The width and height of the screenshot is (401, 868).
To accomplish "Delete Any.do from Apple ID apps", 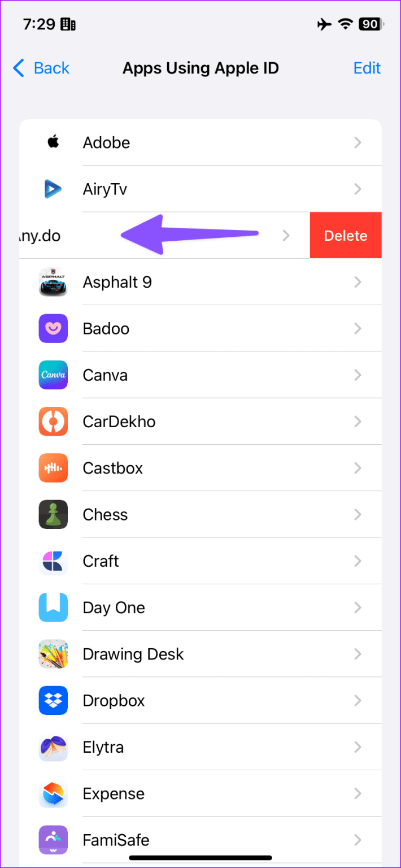I will [x=345, y=235].
